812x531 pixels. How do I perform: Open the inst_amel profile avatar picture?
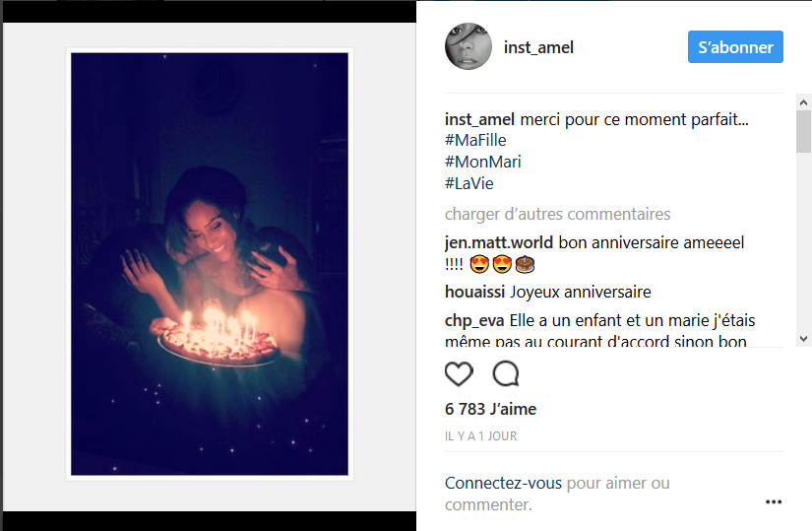pyautogui.click(x=468, y=46)
